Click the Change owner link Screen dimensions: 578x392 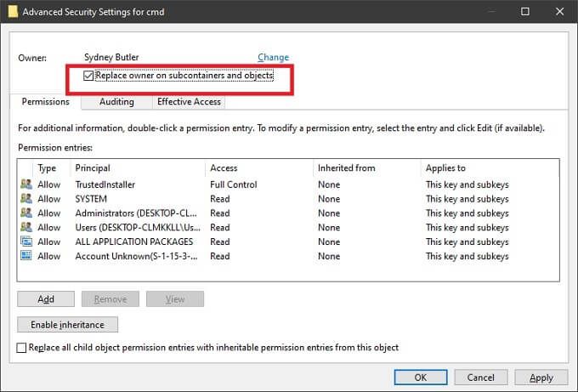(273, 58)
